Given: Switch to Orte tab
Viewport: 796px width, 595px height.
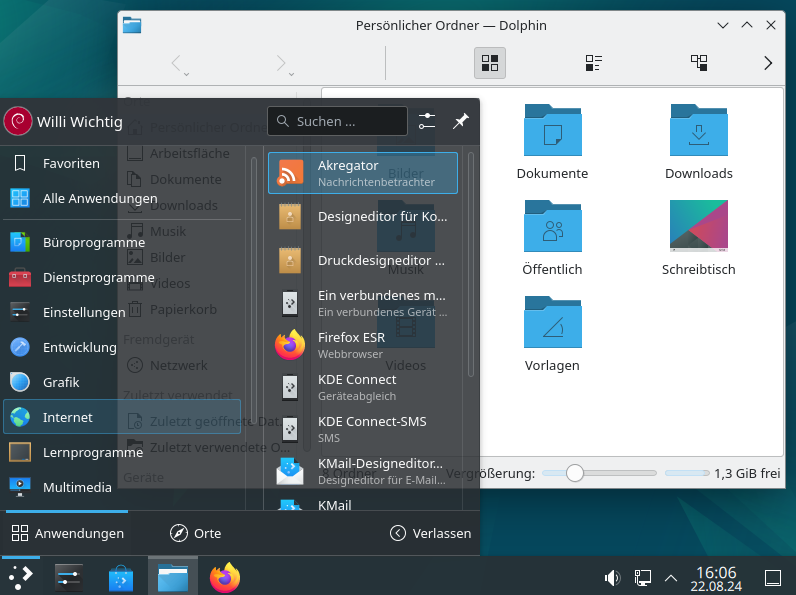Looking at the screenshot, I should tap(195, 533).
